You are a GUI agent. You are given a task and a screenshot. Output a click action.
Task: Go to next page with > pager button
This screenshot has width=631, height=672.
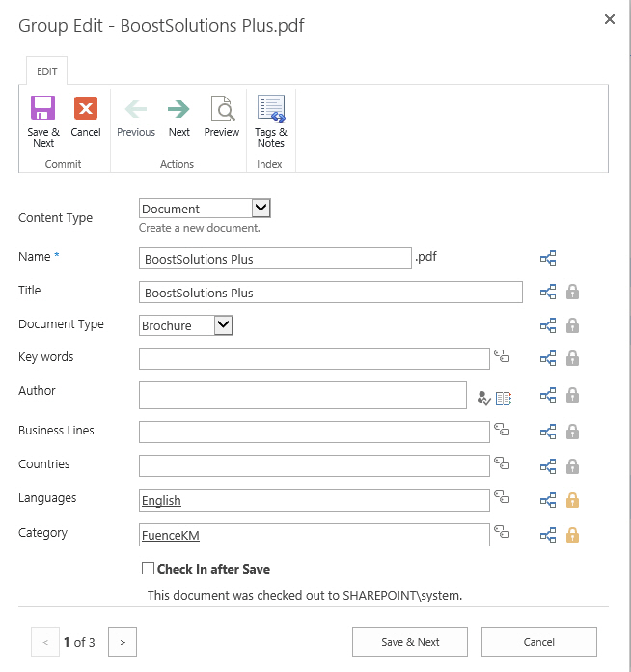point(123,641)
